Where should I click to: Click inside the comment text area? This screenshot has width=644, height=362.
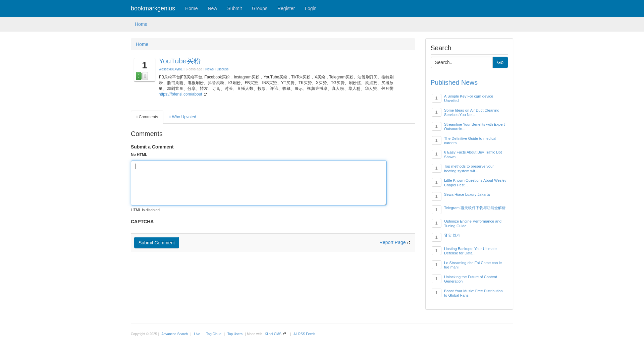pos(258,183)
